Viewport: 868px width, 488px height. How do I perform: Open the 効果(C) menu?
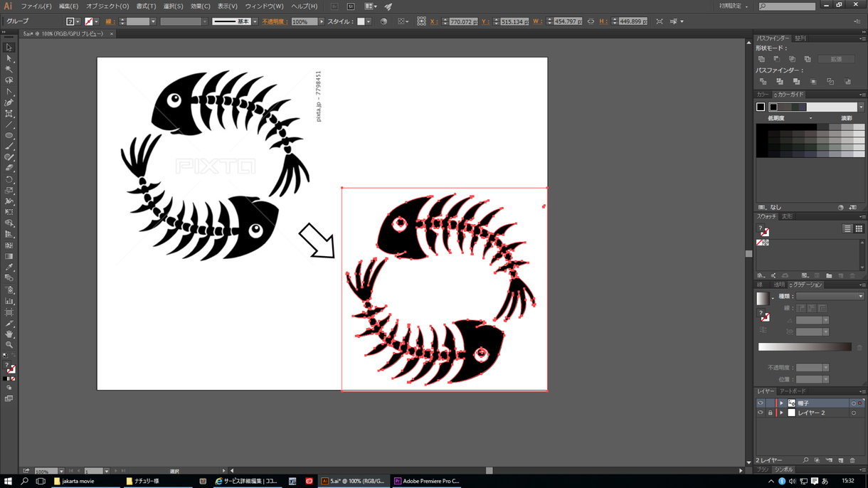click(200, 6)
